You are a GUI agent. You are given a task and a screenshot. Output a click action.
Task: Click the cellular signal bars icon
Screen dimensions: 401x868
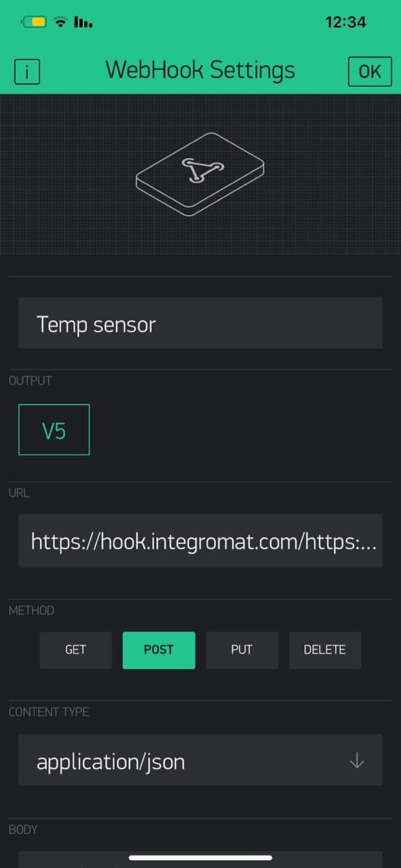tap(83, 21)
